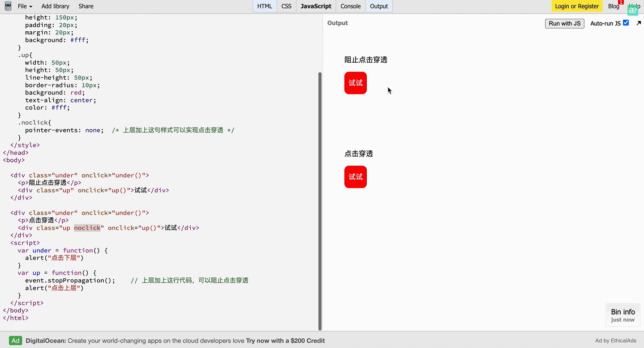This screenshot has width=644, height=348.
Task: Toggle the HTML panel tab
Action: tap(265, 6)
